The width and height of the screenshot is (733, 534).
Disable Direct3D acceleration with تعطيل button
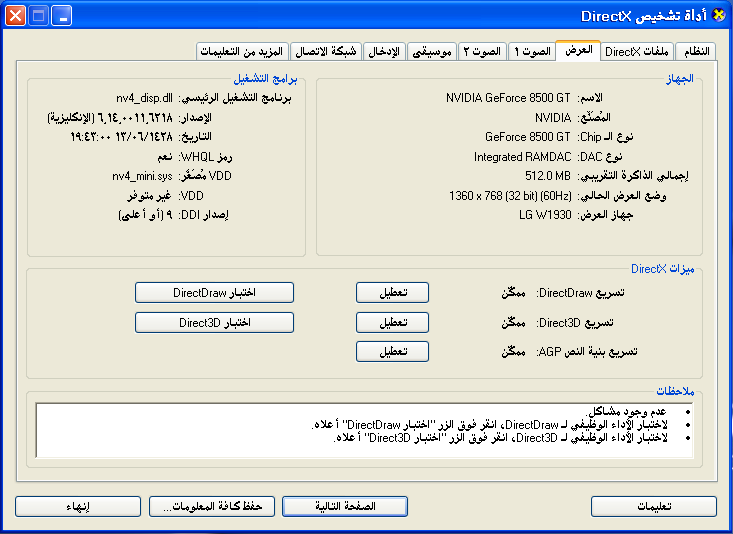(392, 323)
